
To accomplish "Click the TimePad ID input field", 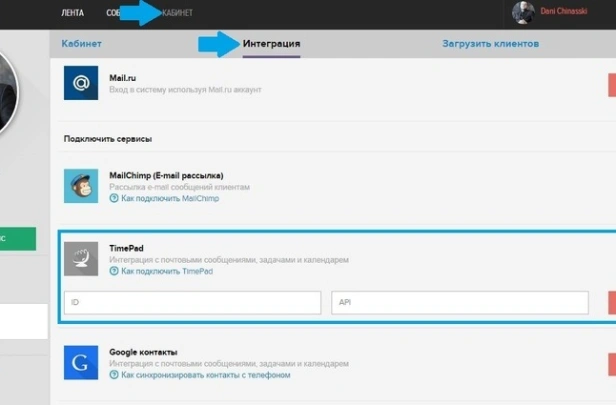I will pyautogui.click(x=192, y=303).
